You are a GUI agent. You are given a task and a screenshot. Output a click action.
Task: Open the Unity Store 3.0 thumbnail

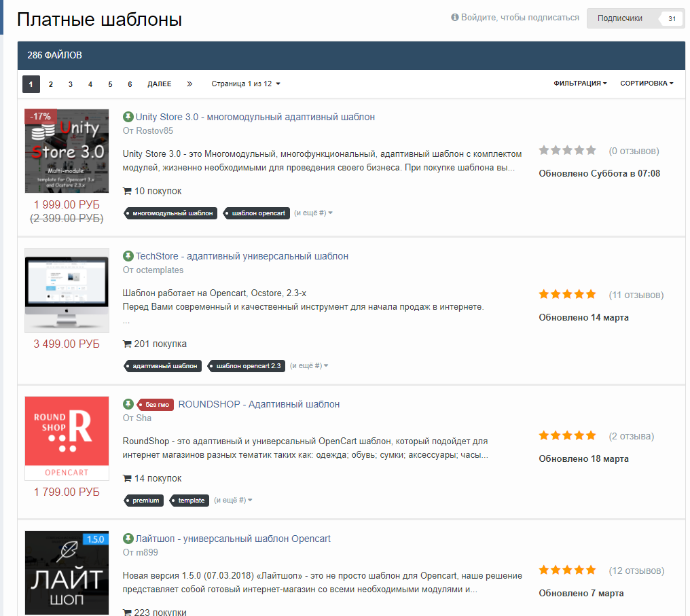[67, 151]
